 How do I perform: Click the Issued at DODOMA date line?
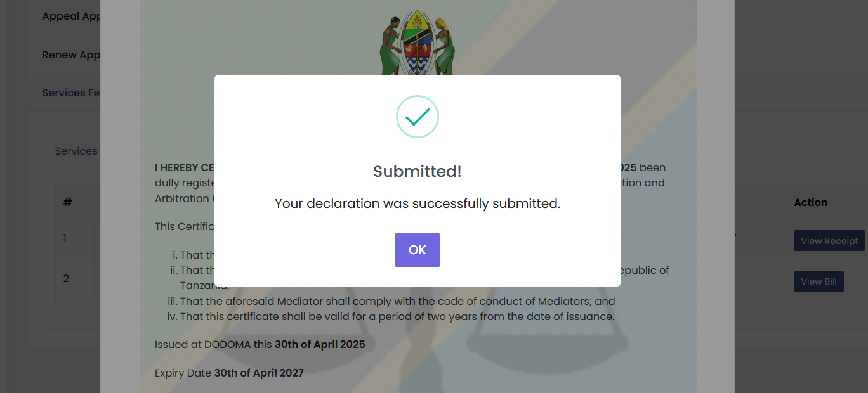(x=260, y=345)
